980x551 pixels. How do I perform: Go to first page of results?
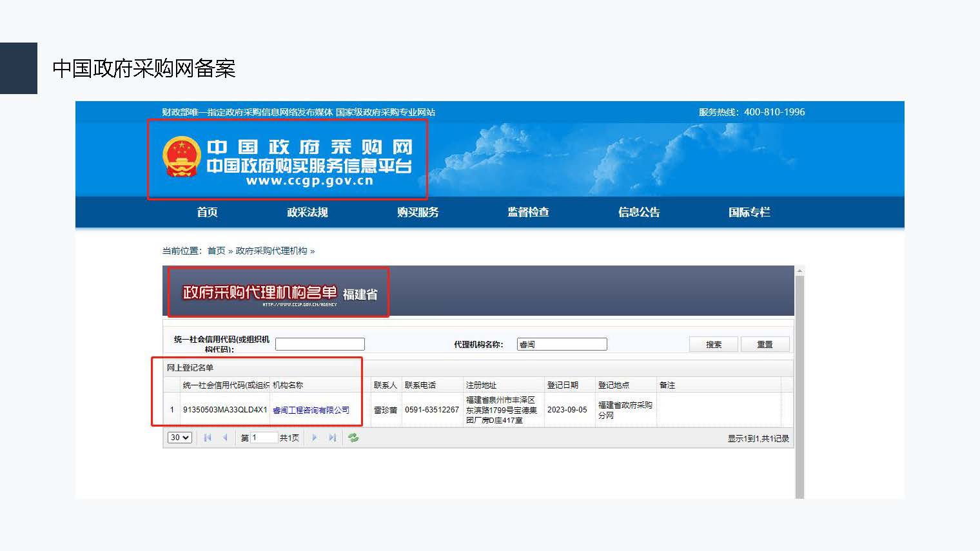click(x=208, y=438)
